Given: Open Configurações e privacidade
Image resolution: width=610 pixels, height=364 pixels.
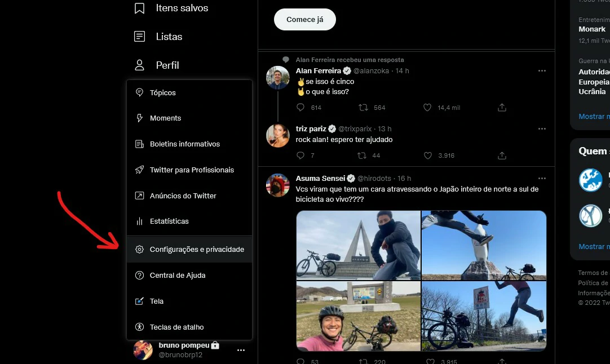Looking at the screenshot, I should (189, 249).
